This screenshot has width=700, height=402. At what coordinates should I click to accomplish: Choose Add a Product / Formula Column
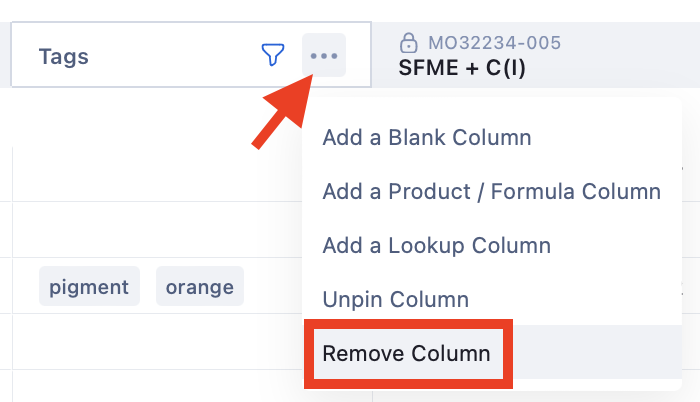tap(491, 191)
